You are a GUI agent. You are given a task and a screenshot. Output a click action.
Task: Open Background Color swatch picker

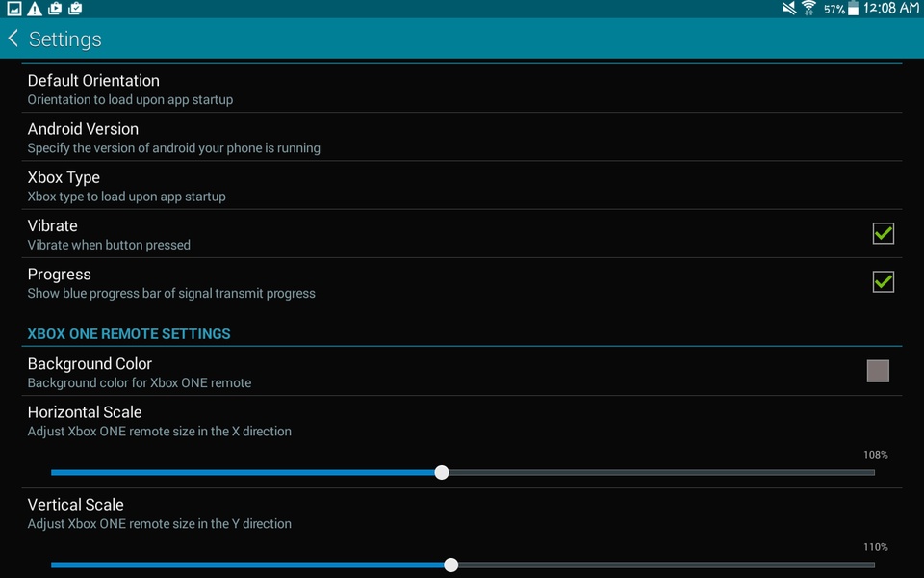tap(878, 371)
